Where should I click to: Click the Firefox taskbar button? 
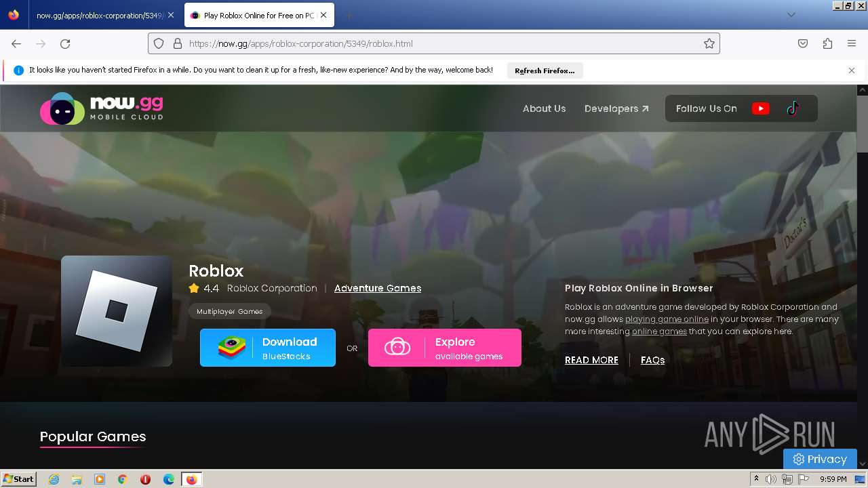[191, 479]
